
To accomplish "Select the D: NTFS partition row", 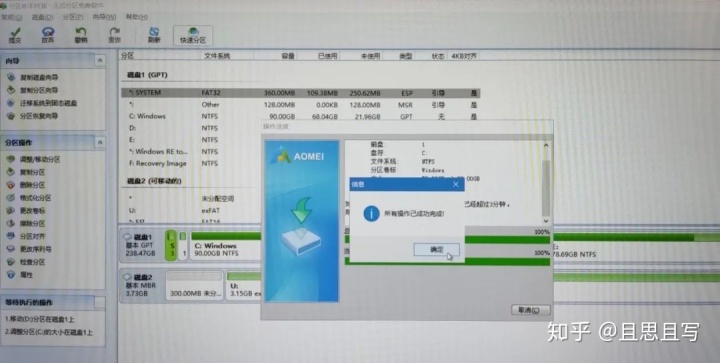I will coord(191,128).
